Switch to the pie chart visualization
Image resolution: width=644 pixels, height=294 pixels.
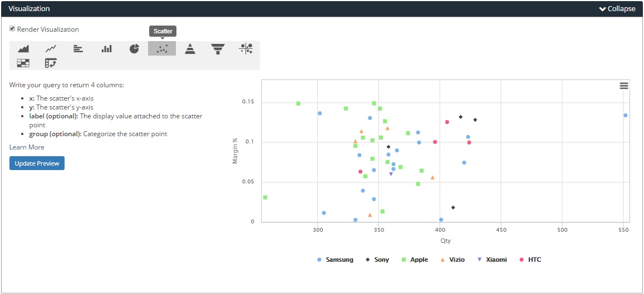coord(134,49)
